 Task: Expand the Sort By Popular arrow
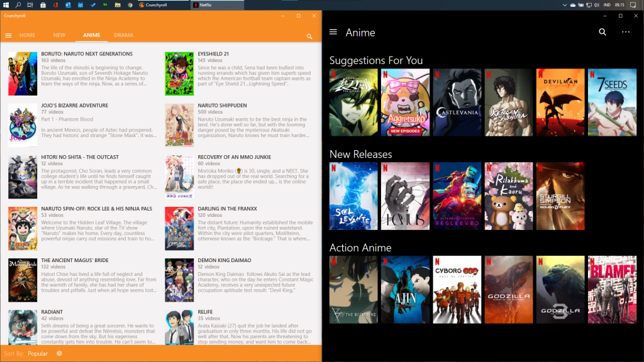pyautogui.click(x=59, y=353)
